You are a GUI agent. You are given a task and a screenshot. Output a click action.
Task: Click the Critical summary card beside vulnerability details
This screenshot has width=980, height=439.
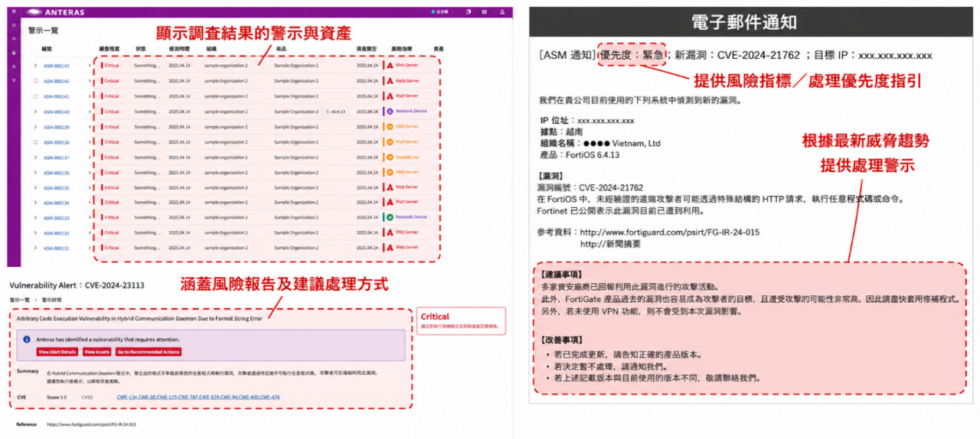point(462,320)
